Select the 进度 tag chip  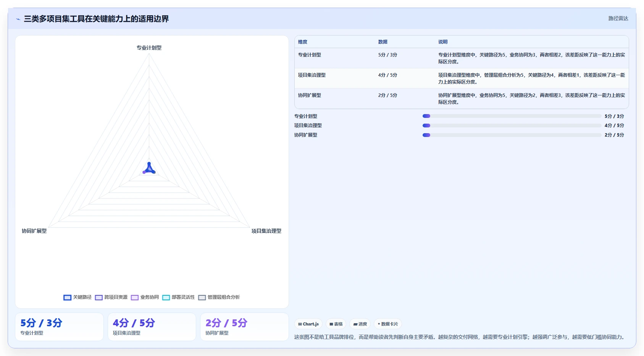(360, 324)
